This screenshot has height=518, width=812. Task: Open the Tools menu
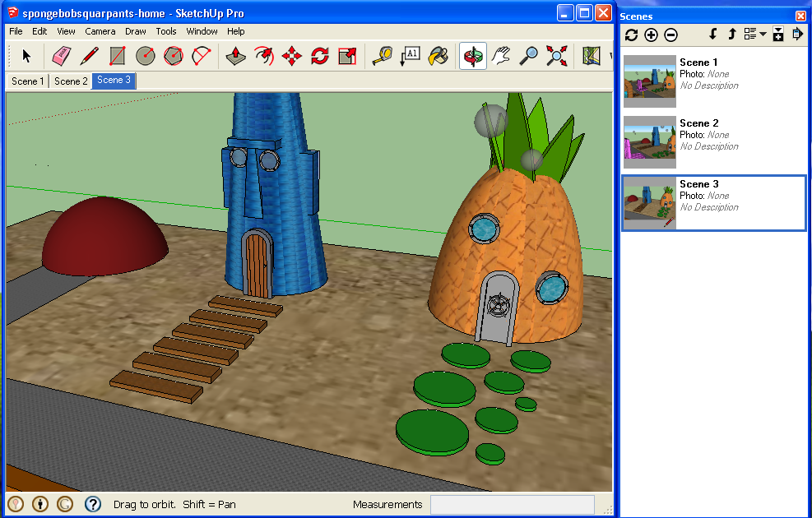[x=166, y=31]
